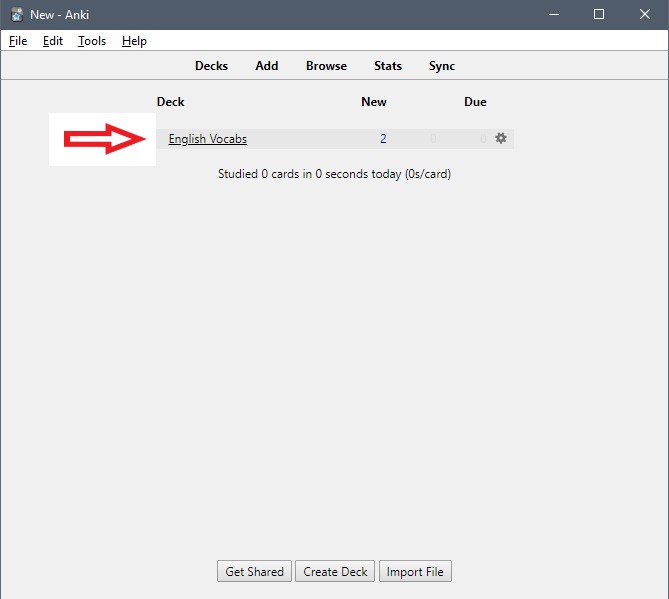Click the Deck column header
Viewport: 669px width, 599px height.
pyautogui.click(x=171, y=102)
